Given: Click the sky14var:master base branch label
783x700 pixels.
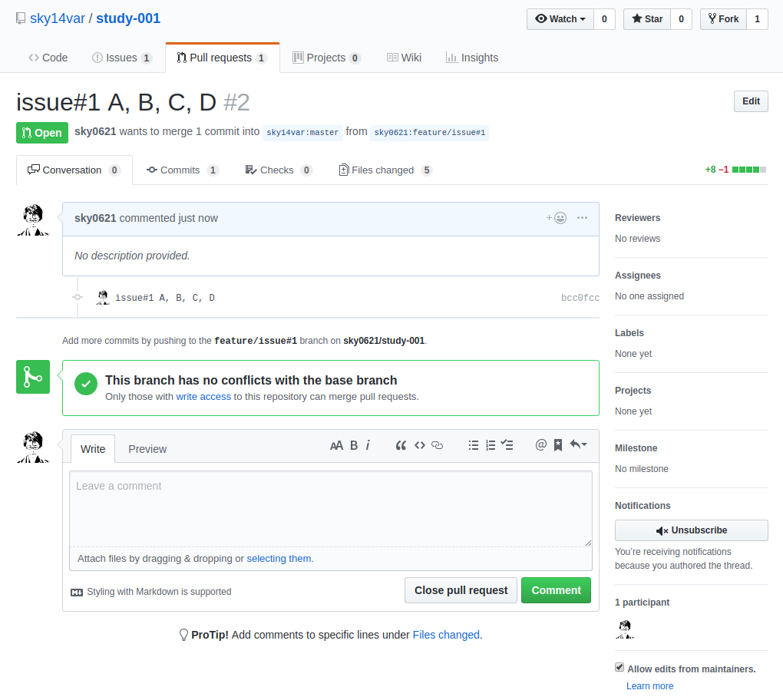Looking at the screenshot, I should tap(302, 132).
